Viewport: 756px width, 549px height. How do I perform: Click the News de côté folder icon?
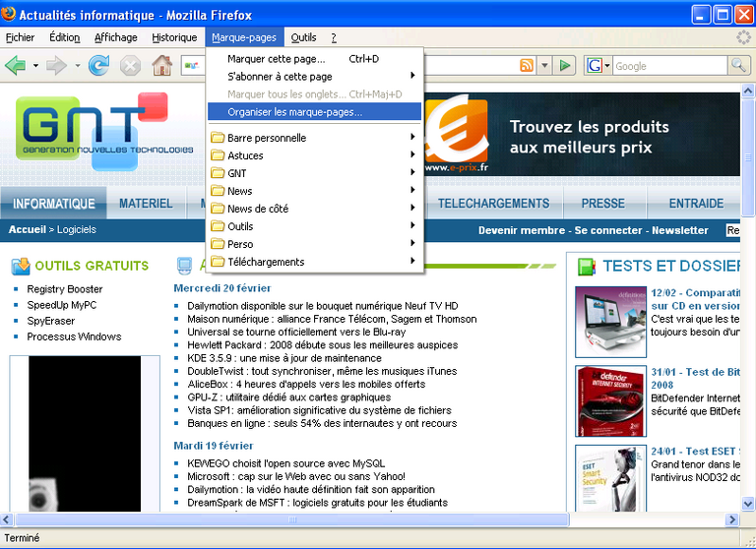[x=218, y=209]
